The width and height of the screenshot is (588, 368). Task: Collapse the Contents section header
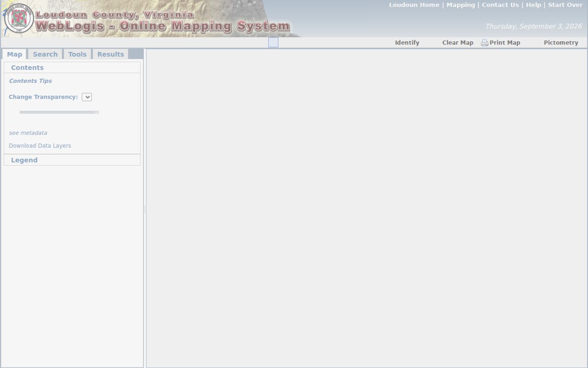72,68
